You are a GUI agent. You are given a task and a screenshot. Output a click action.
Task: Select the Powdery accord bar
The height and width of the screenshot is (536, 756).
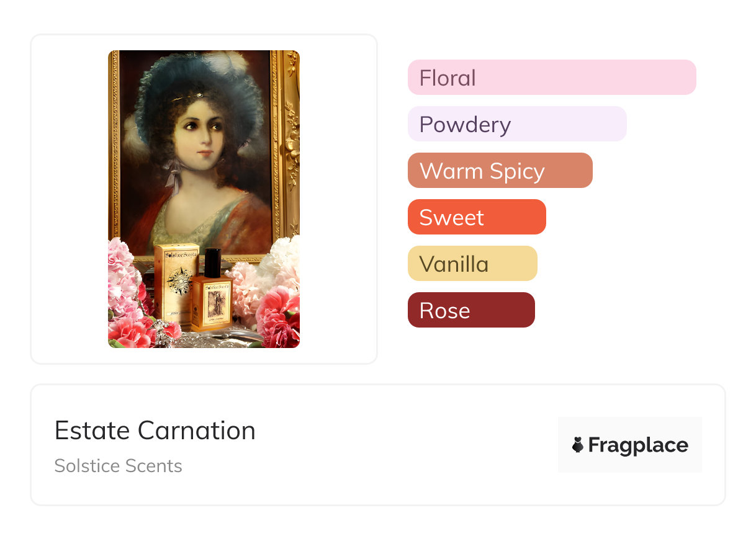pyautogui.click(x=516, y=124)
